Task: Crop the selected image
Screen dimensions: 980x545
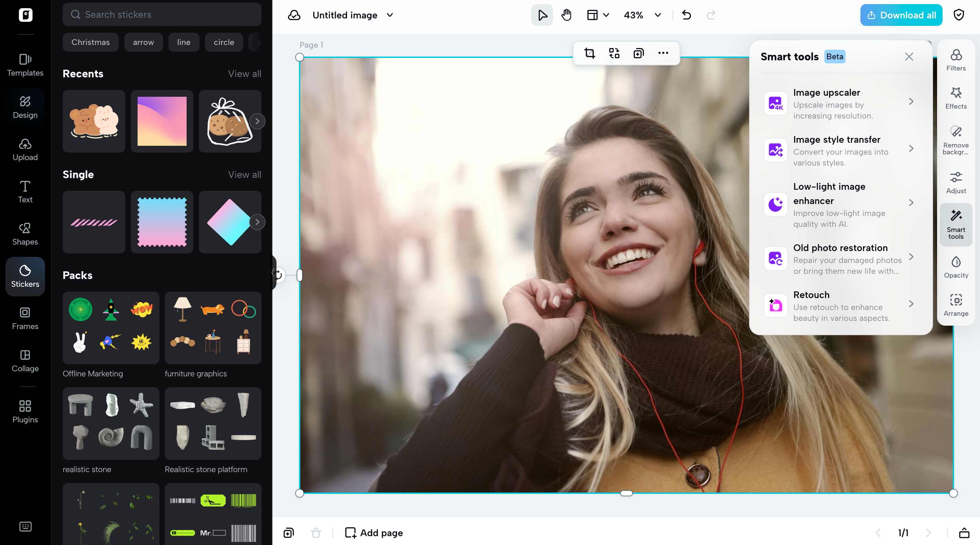Action: pos(589,53)
